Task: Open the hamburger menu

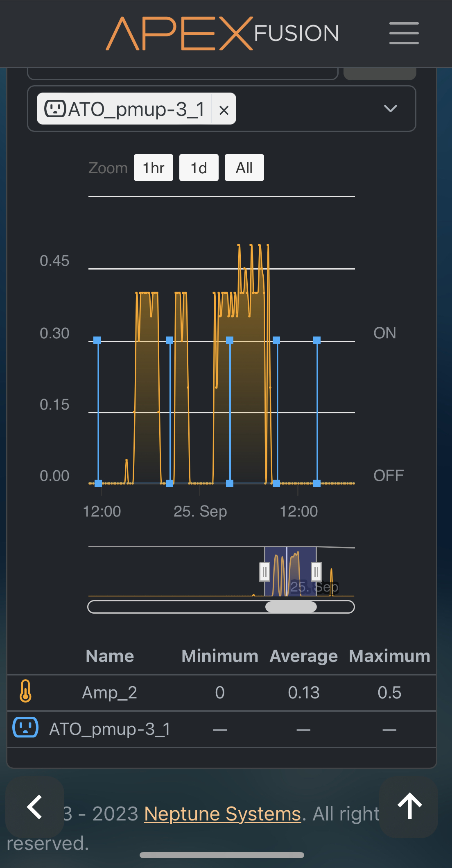Action: click(x=404, y=33)
